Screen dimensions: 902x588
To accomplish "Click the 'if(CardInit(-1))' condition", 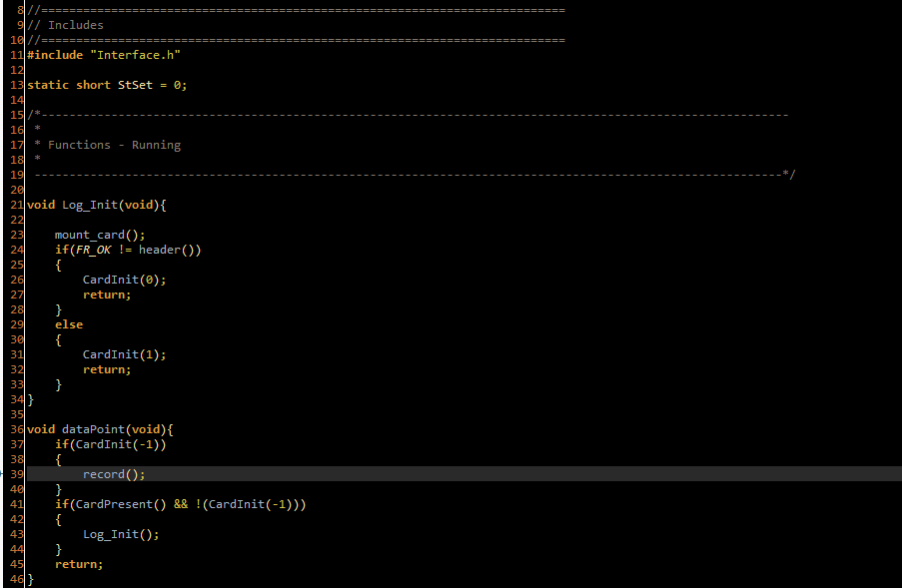I will [111, 444].
